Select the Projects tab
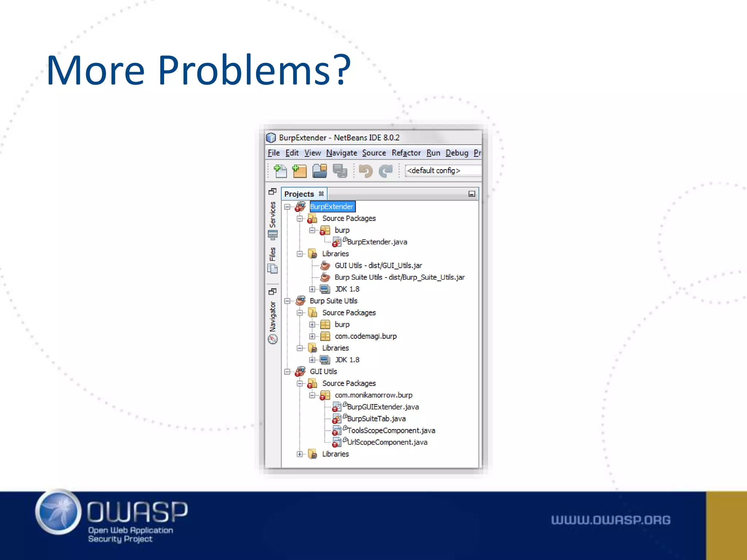Screen dimensions: 747x560 tap(299, 194)
